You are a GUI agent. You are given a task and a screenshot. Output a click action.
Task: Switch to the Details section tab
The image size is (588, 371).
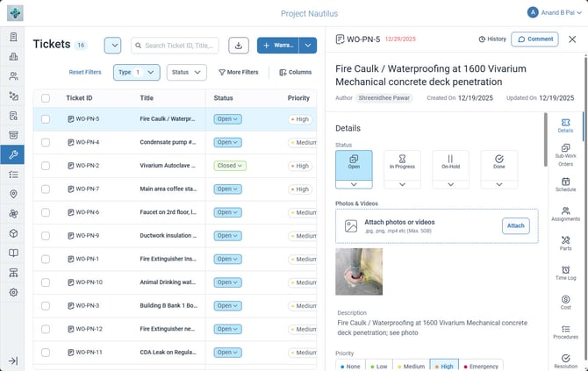565,125
